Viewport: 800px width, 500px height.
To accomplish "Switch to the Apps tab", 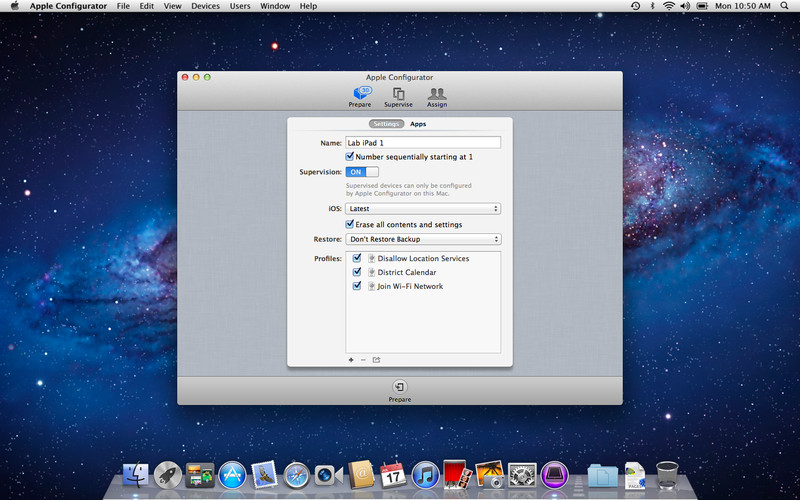I will [x=418, y=124].
